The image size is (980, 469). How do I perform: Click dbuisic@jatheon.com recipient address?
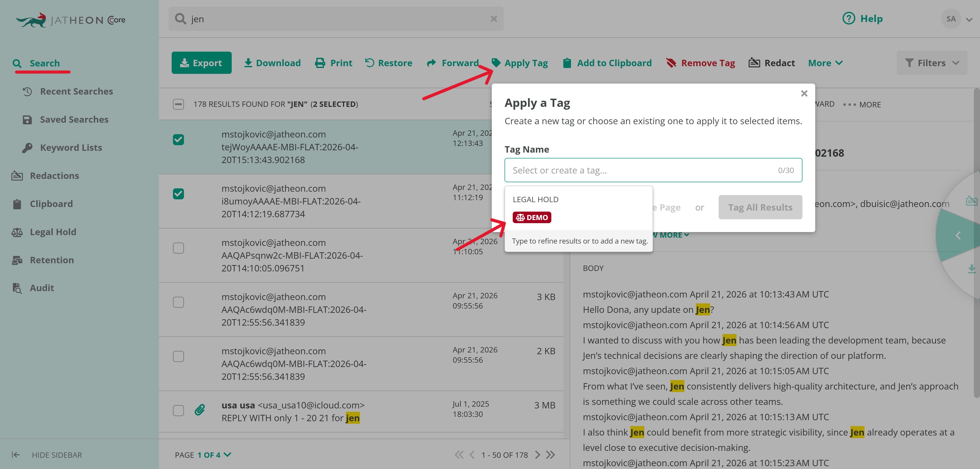905,204
